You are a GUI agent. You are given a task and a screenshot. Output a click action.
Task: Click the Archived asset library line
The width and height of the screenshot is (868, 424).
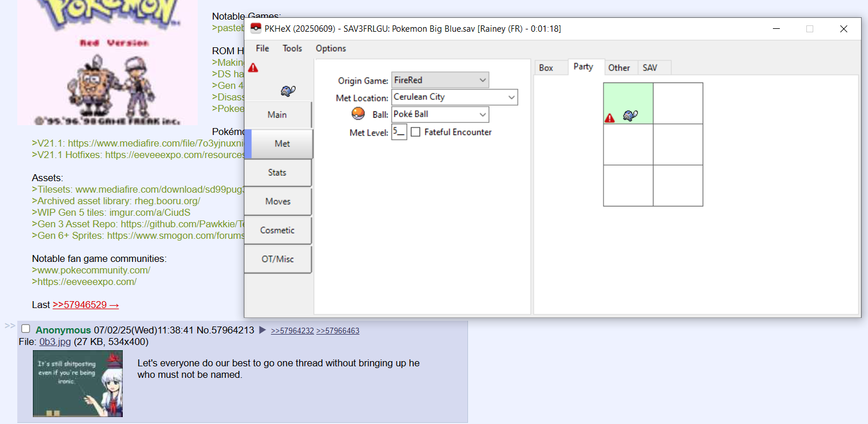coord(116,201)
